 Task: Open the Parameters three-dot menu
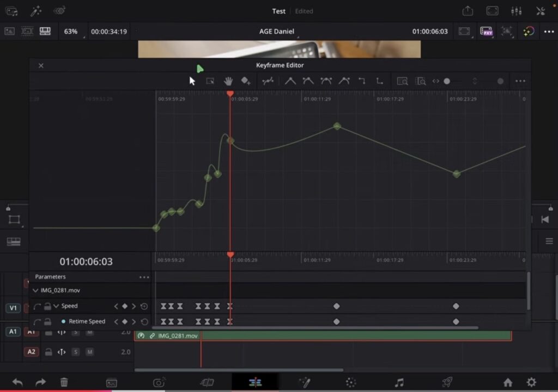(144, 277)
